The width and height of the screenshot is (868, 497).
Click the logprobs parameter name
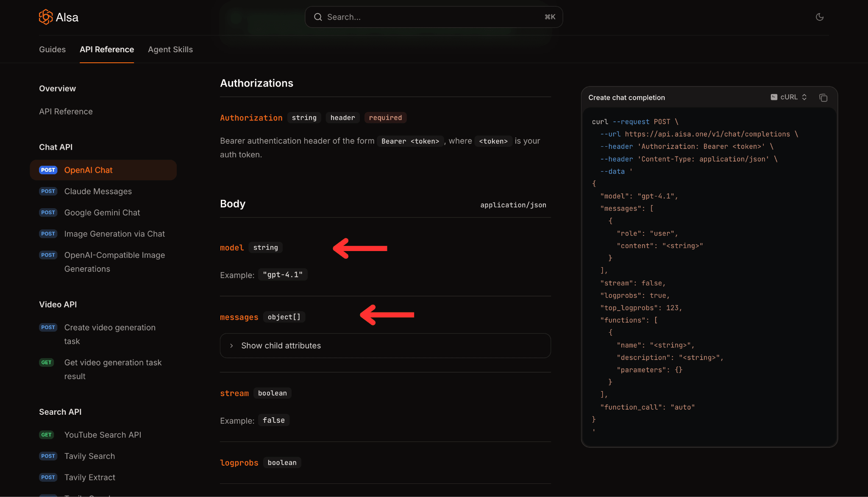(x=239, y=463)
